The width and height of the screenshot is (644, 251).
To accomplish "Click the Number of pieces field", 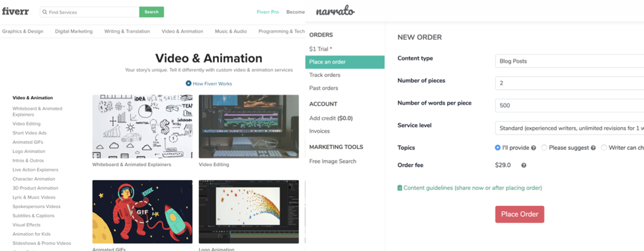I will [x=569, y=83].
